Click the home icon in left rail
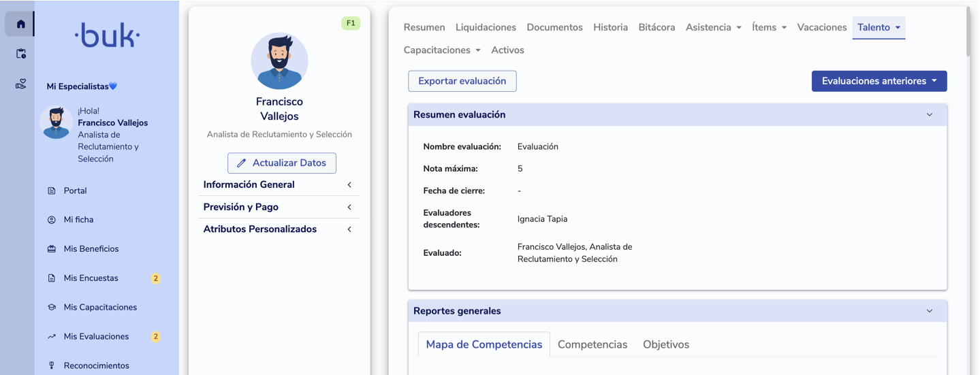 click(x=20, y=24)
